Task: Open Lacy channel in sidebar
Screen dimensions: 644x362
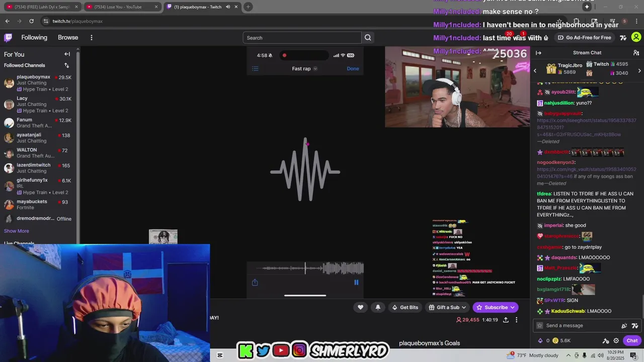Action: pyautogui.click(x=38, y=105)
